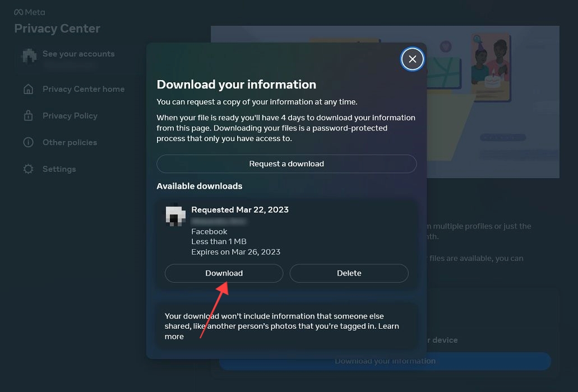Viewport: 578px width, 392px height.
Task: Click the profile avatar in Available downloads
Action: click(175, 215)
